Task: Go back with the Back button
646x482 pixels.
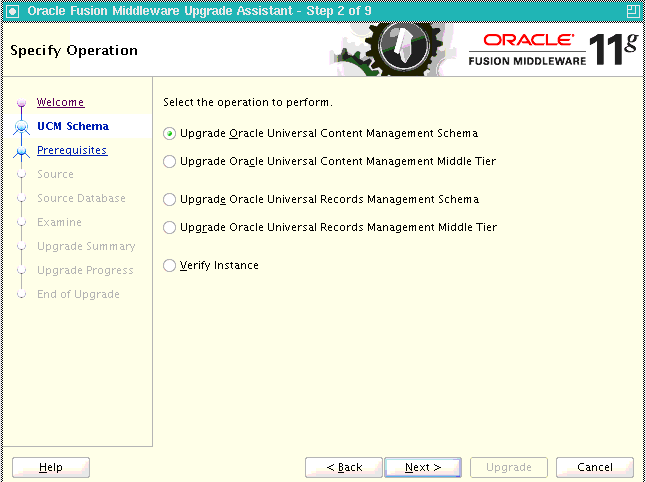Action: click(x=344, y=468)
